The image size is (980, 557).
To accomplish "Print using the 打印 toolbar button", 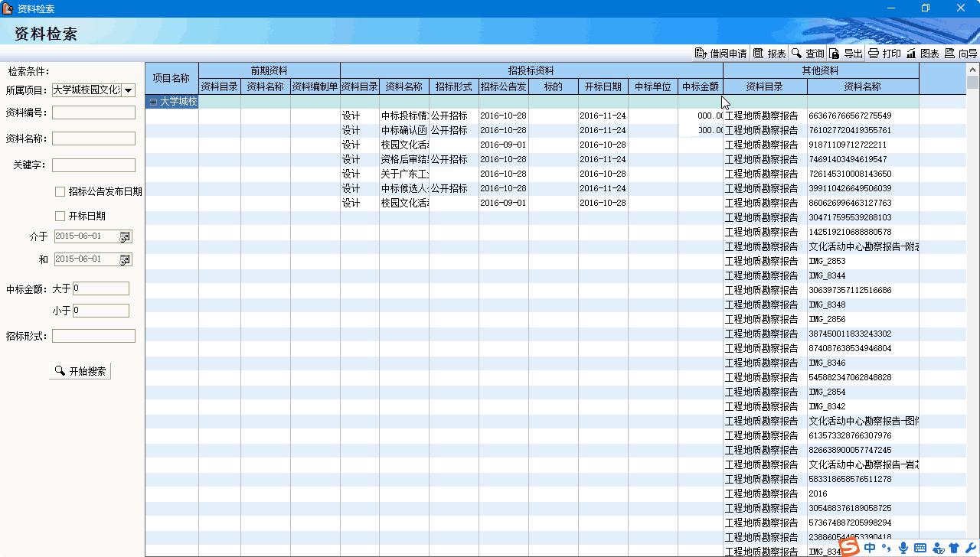I will pyautogui.click(x=884, y=54).
